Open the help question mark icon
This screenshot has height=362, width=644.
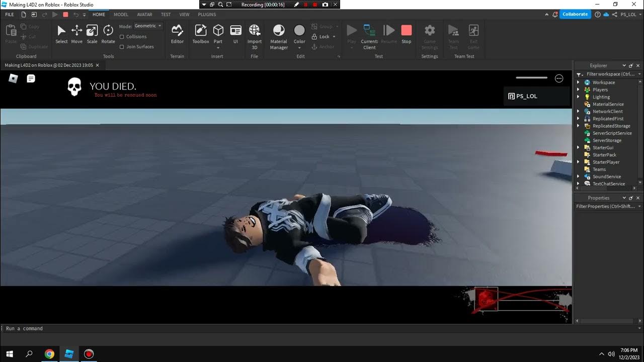coord(598,15)
